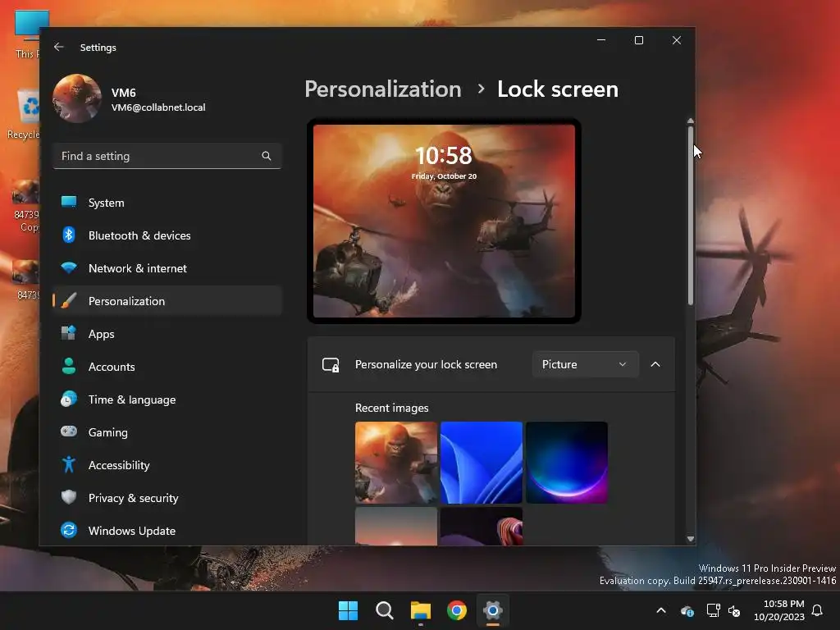The width and height of the screenshot is (840, 630).
Task: Click the settings vertical scrollbar thumb
Action: [691, 216]
